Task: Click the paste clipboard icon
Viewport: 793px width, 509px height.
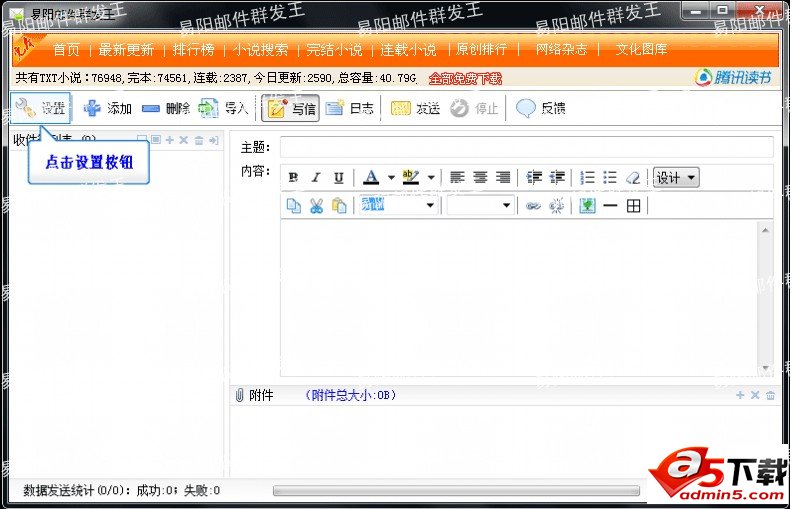Action: (339, 206)
